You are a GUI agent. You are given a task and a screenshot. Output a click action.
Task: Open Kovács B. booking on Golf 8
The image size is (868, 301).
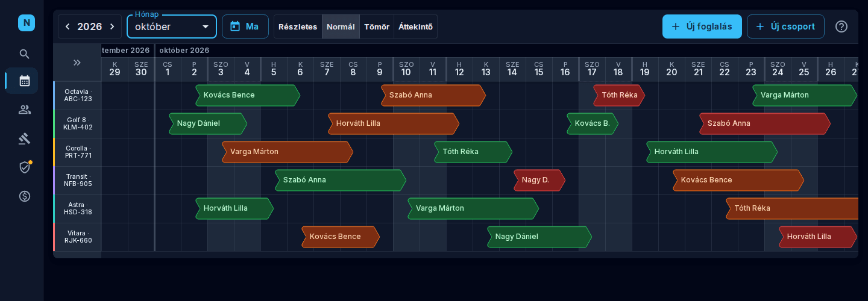click(x=593, y=123)
